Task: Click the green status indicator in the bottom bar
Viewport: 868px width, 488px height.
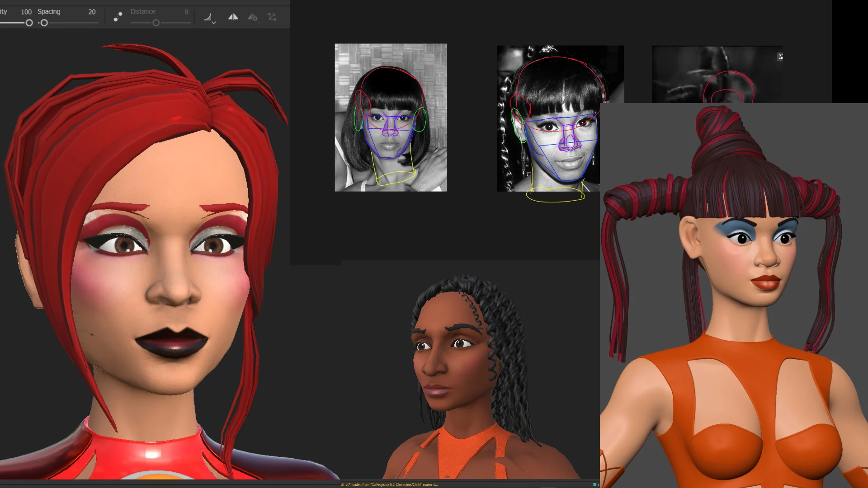Action: [595, 484]
